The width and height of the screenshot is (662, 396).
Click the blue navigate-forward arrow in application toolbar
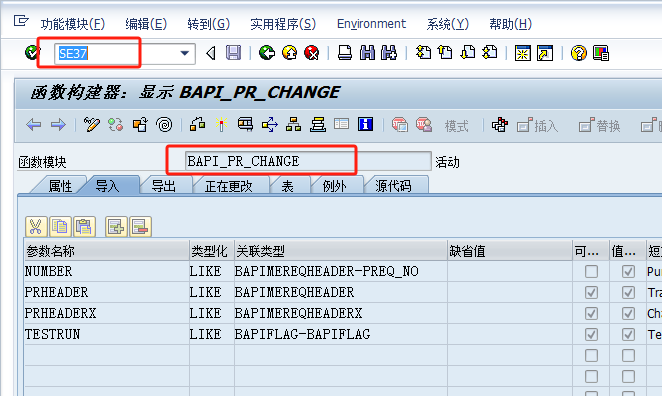58,125
